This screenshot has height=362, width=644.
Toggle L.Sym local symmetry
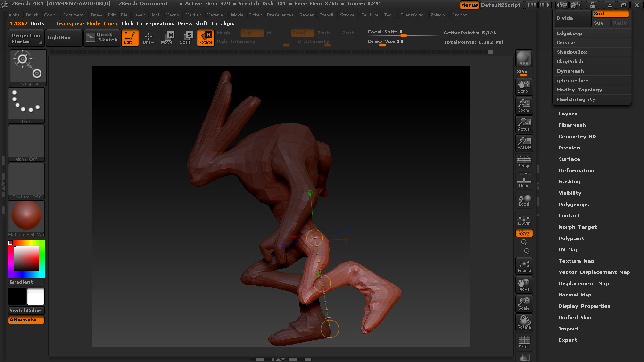tap(524, 220)
